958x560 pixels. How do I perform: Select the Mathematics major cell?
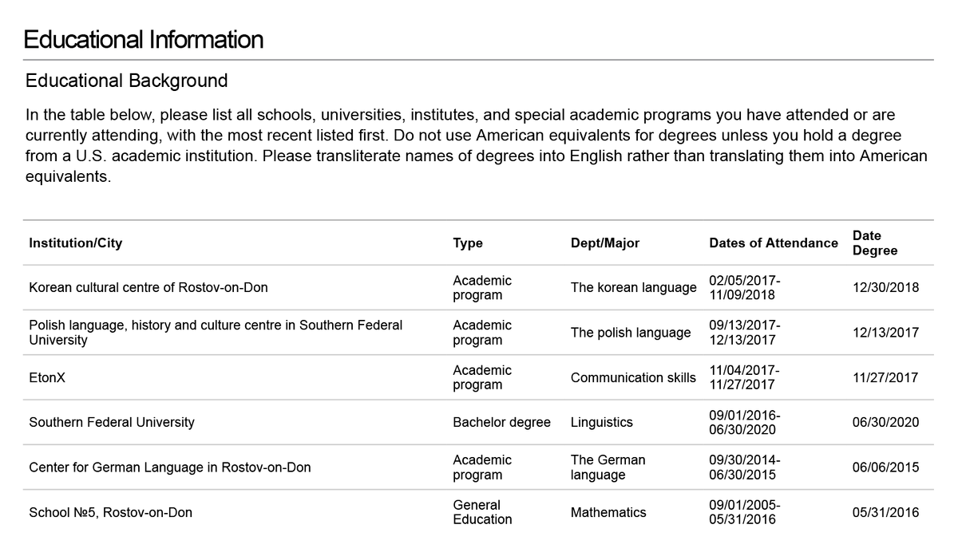click(x=608, y=512)
